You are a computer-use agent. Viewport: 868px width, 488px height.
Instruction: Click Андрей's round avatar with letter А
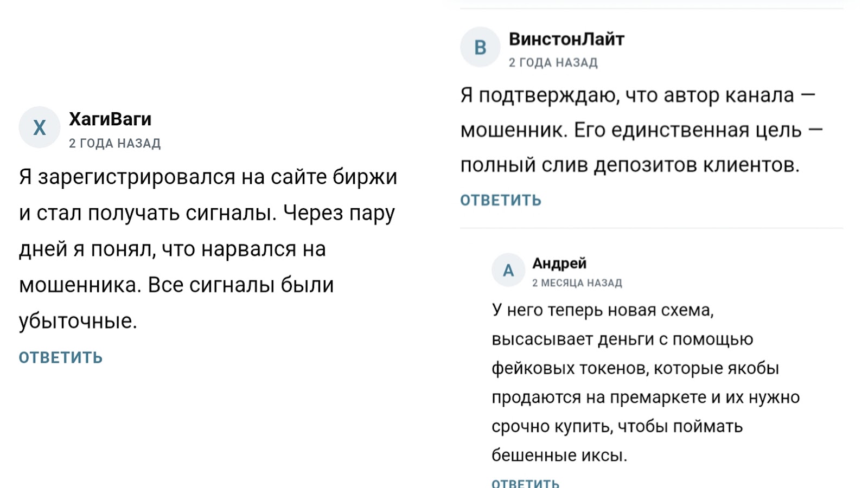508,270
